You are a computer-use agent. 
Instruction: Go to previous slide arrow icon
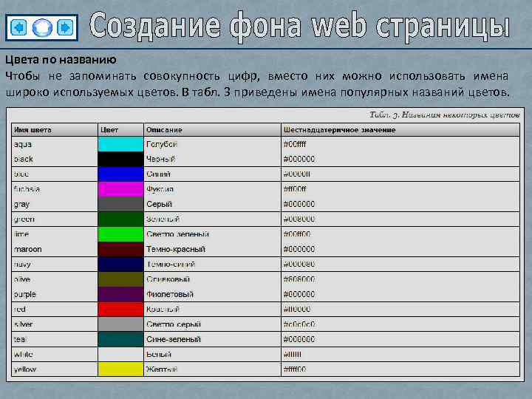point(18,27)
